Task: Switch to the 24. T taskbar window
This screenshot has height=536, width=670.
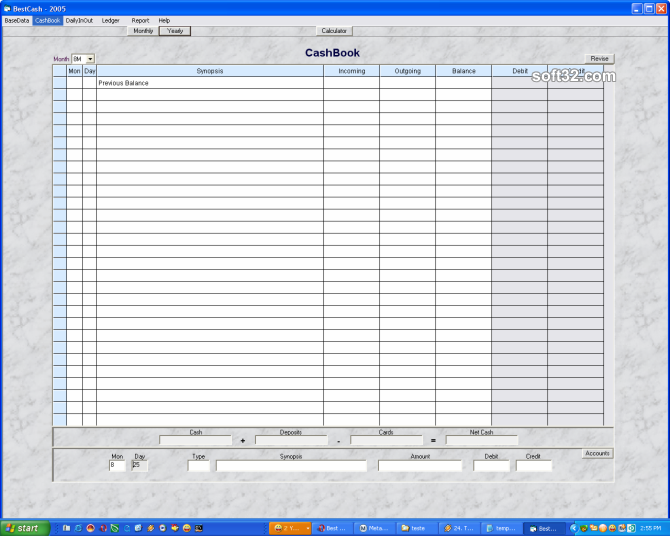Action: [459, 528]
